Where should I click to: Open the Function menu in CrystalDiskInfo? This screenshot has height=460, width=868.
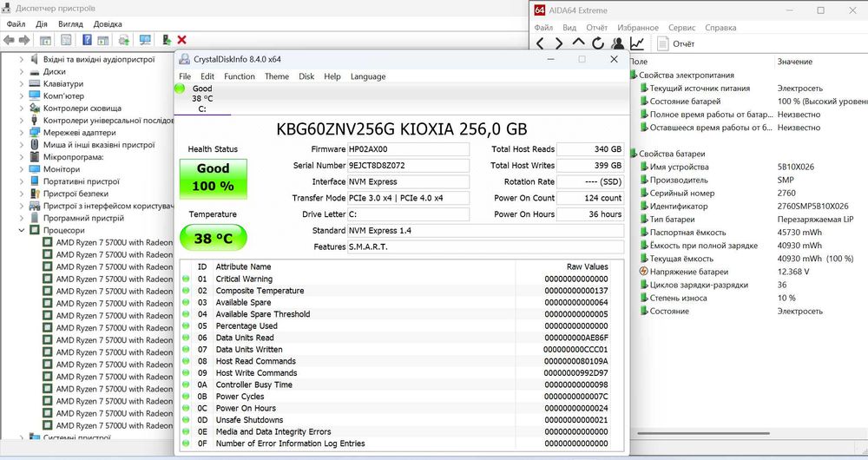click(x=240, y=76)
